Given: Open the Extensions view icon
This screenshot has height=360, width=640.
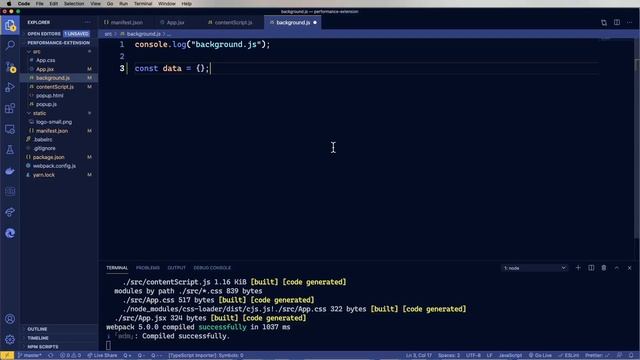Looking at the screenshot, I should click(x=10, y=108).
